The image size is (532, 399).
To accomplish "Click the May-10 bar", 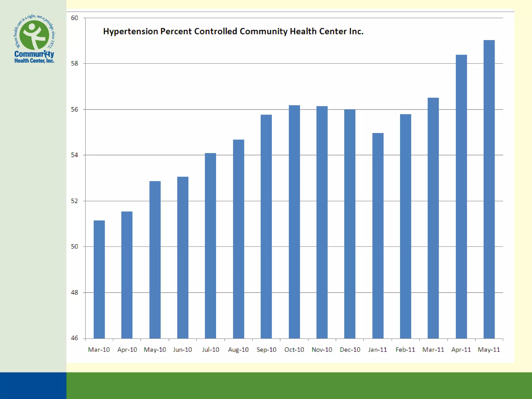I will click(x=155, y=260).
